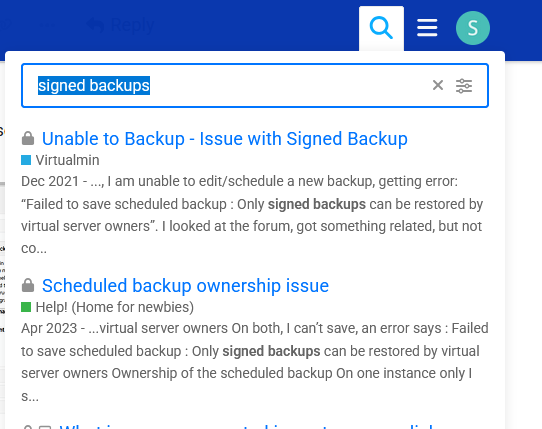The height and width of the screenshot is (429, 542).
Task: Click the highlighted signed backups query text
Action: click(94, 85)
